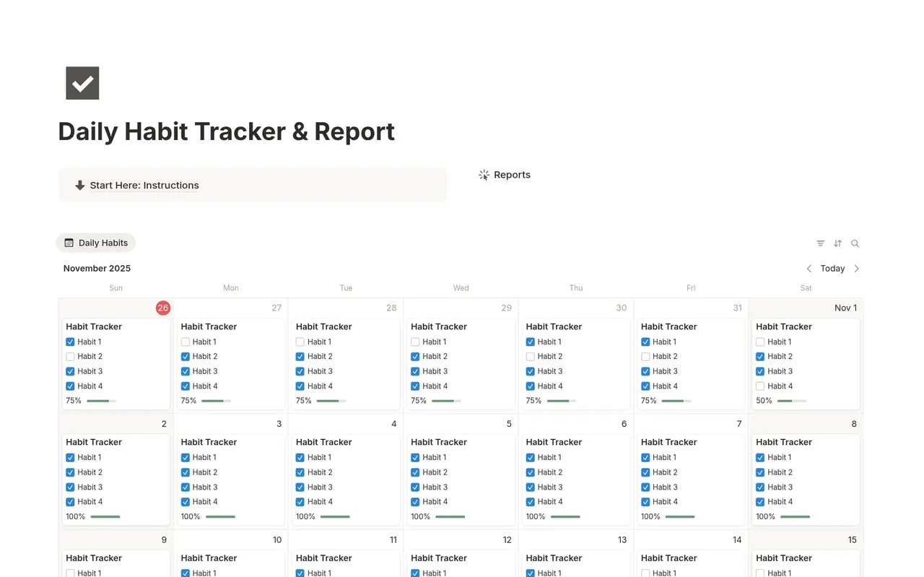
Task: Click the sparkle icon next to Reports
Action: 484,175
